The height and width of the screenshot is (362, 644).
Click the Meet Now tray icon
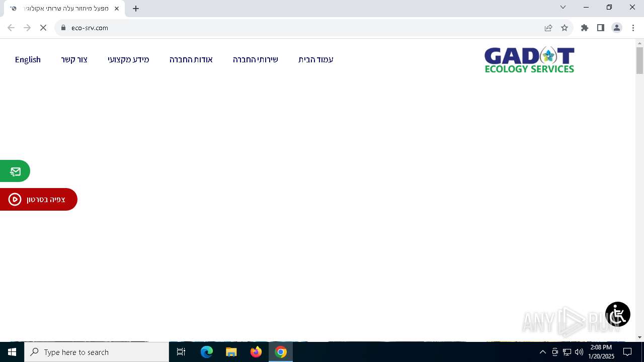555,352
